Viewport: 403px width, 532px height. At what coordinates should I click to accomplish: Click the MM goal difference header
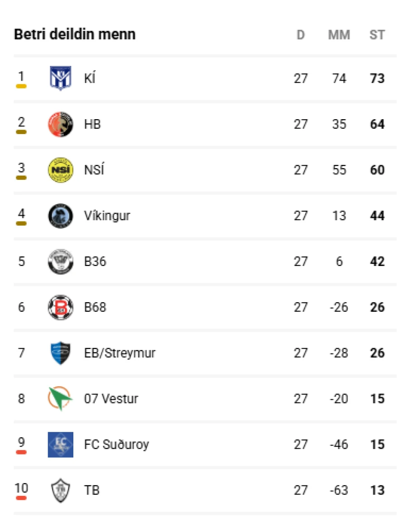pyautogui.click(x=339, y=35)
